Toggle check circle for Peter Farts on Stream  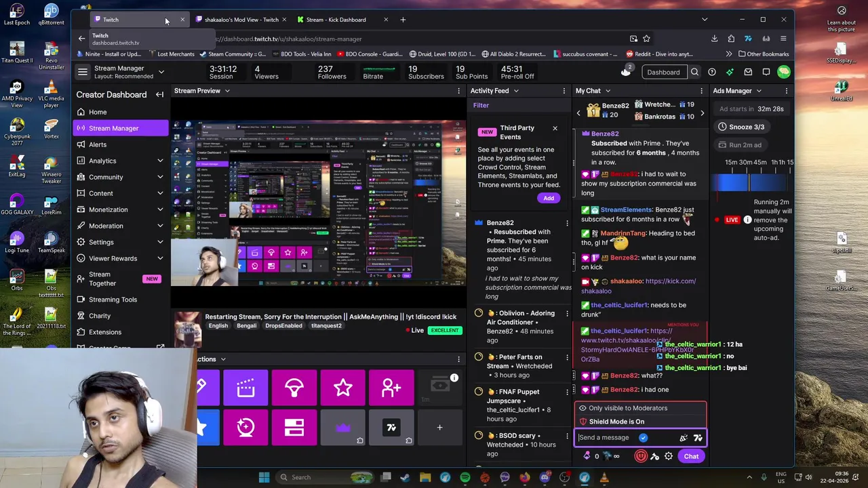tap(479, 357)
